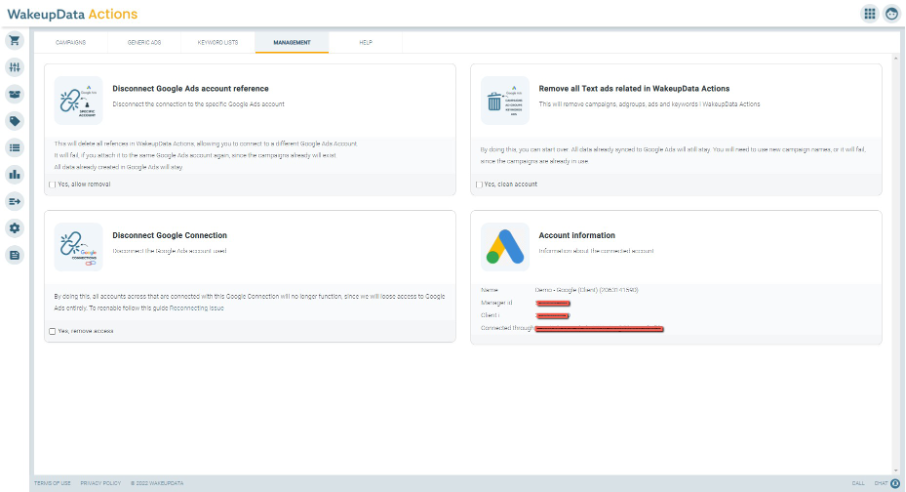Open the apps grid icon in header
Screen dimensions: 906x492
(870, 14)
